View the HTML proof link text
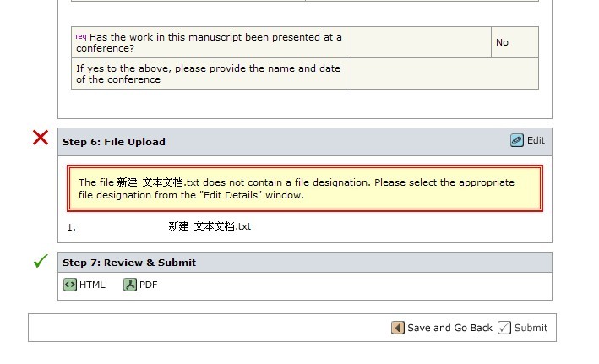The height and width of the screenshot is (364, 599). tap(92, 285)
